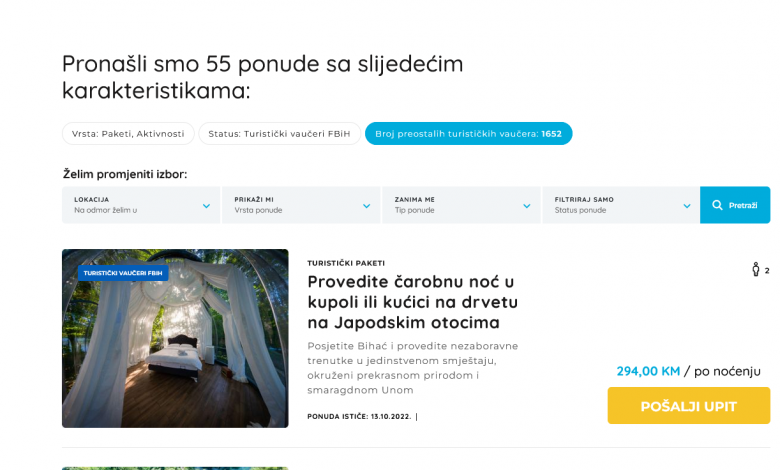This screenshot has height=470, width=780.
Task: Click the Zanima me chevron arrow
Action: [x=527, y=206]
